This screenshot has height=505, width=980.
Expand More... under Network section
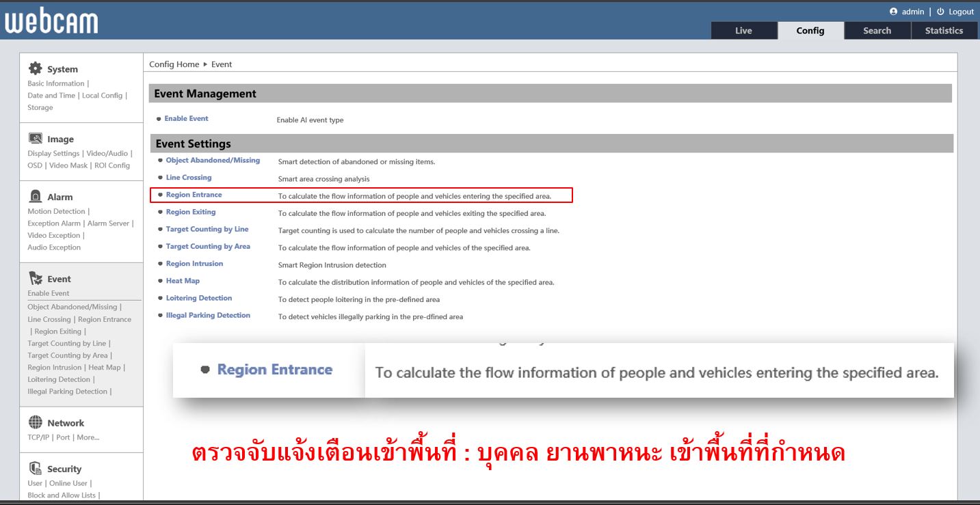click(x=88, y=437)
